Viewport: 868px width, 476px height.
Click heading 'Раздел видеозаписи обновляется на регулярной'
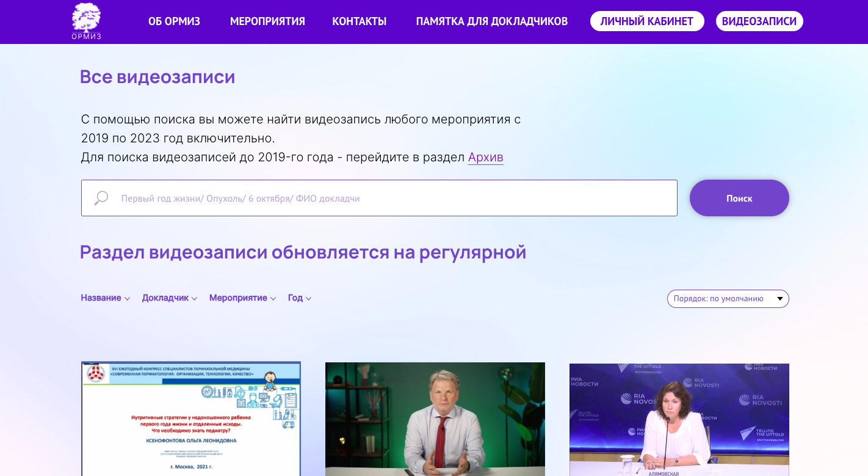click(303, 252)
